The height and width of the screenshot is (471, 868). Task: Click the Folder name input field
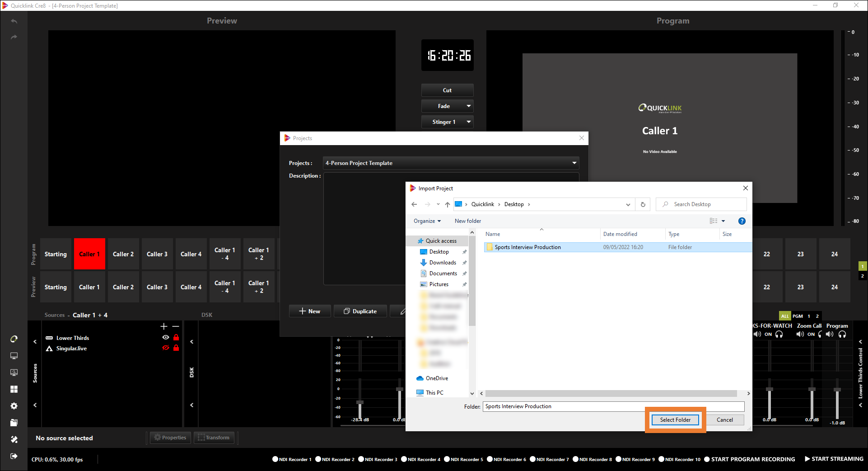click(x=614, y=406)
